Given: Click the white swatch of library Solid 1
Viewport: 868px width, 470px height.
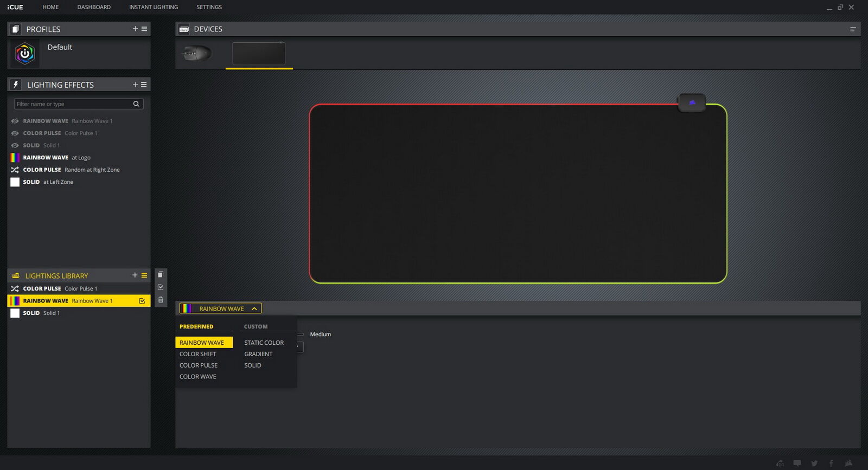Looking at the screenshot, I should point(15,313).
